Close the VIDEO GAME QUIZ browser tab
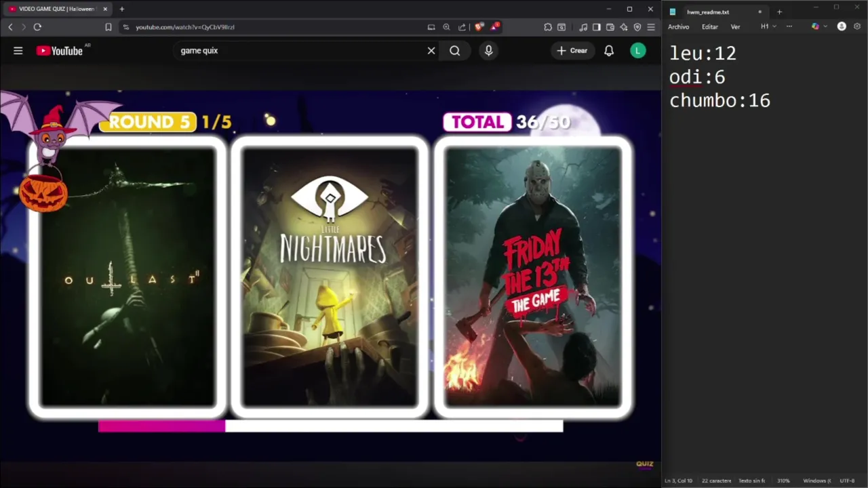The height and width of the screenshot is (488, 868). point(105,9)
